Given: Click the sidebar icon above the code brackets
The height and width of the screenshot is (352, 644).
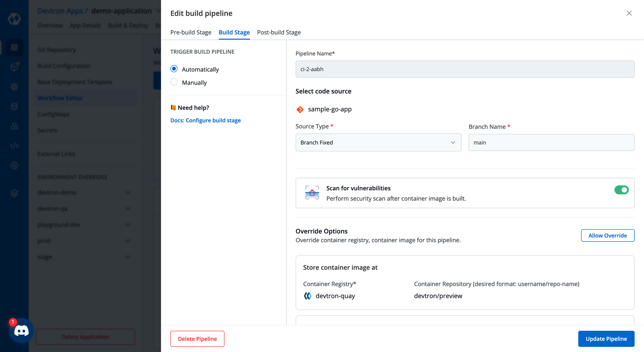Looking at the screenshot, I should (x=14, y=126).
